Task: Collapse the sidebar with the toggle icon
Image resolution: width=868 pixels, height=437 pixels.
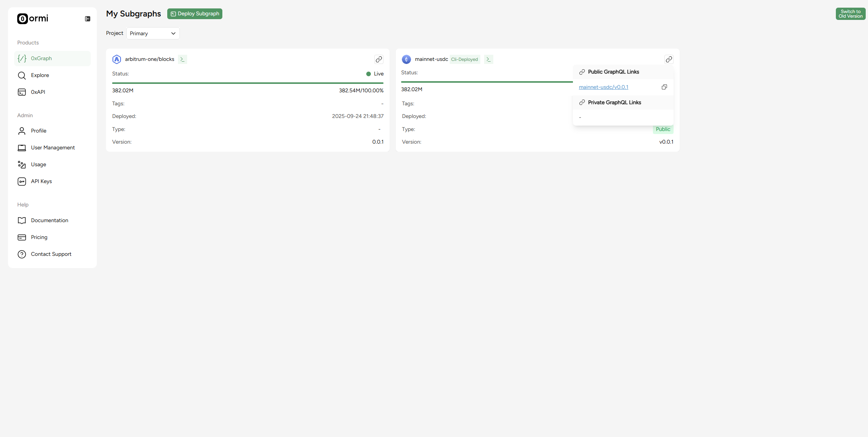Action: coord(88,19)
